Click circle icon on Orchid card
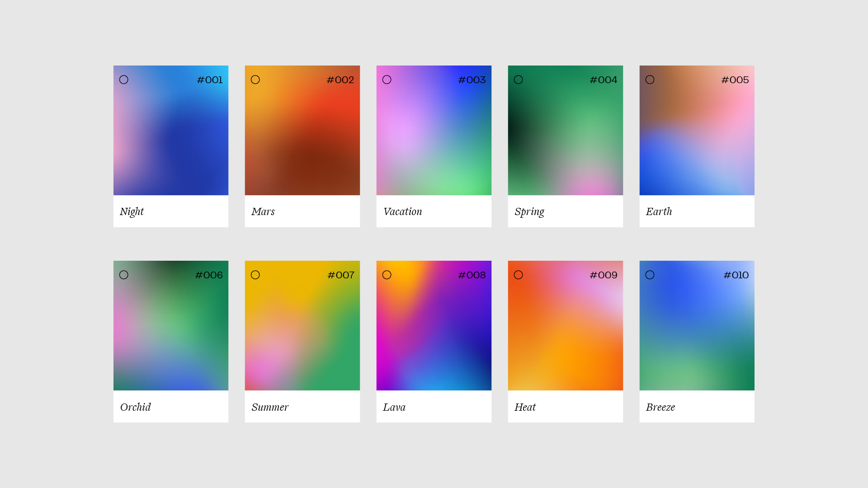The width and height of the screenshot is (868, 488). (x=124, y=275)
